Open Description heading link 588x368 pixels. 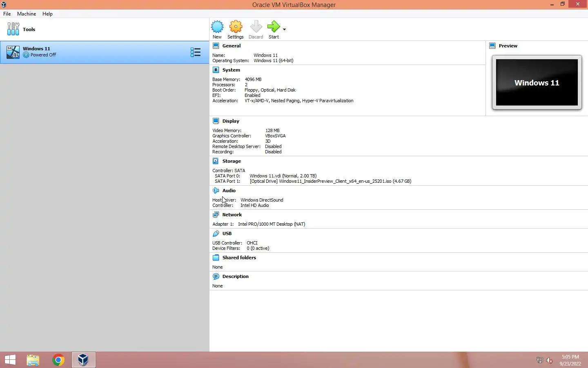(x=236, y=276)
